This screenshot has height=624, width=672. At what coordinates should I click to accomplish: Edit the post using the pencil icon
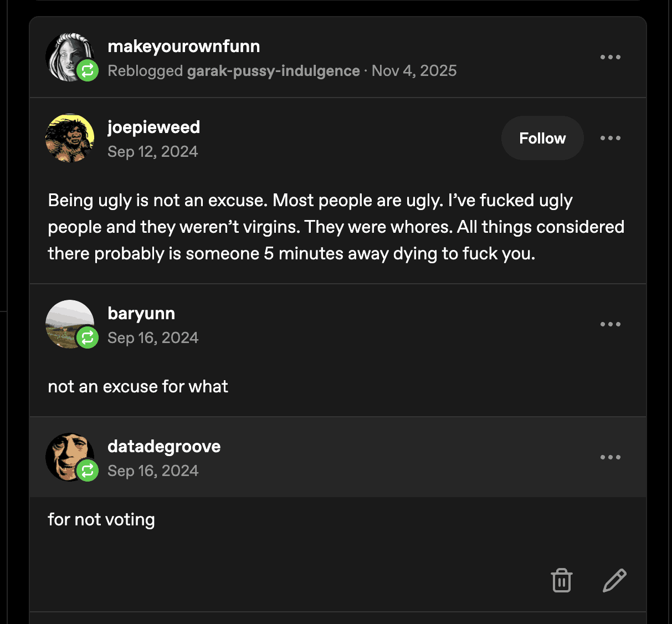point(614,580)
